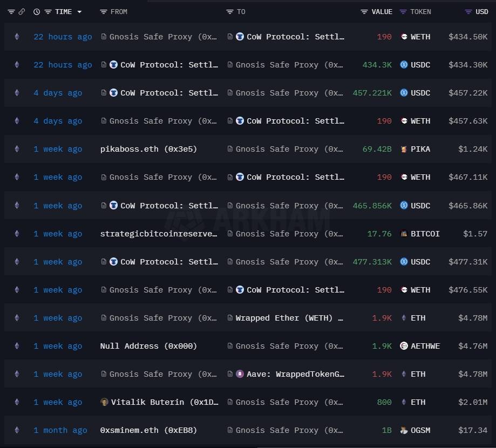Select the $4.76M USD cell
The image size is (496, 448).
tap(473, 346)
